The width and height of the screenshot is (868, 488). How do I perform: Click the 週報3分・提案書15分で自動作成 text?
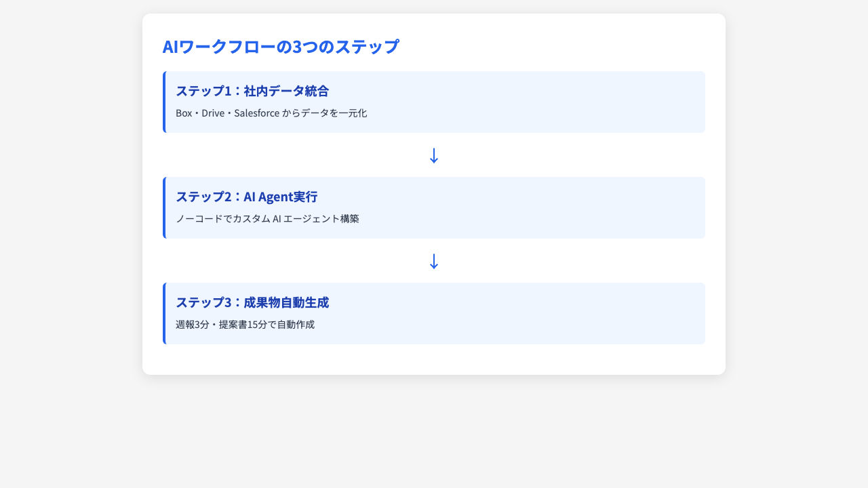coord(244,325)
